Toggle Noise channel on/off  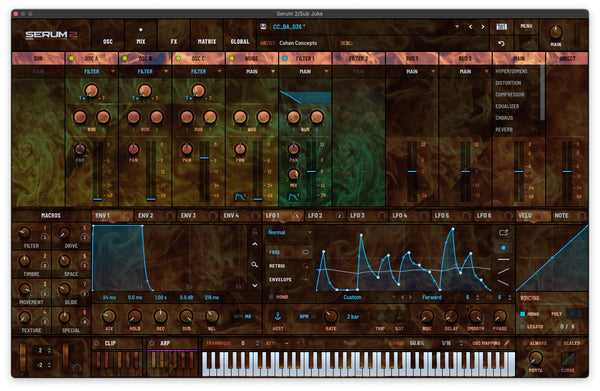(232, 58)
